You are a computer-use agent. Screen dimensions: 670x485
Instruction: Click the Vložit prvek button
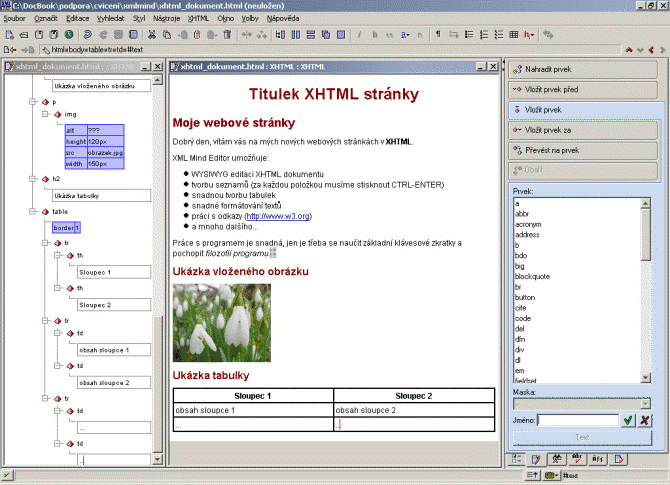583,110
